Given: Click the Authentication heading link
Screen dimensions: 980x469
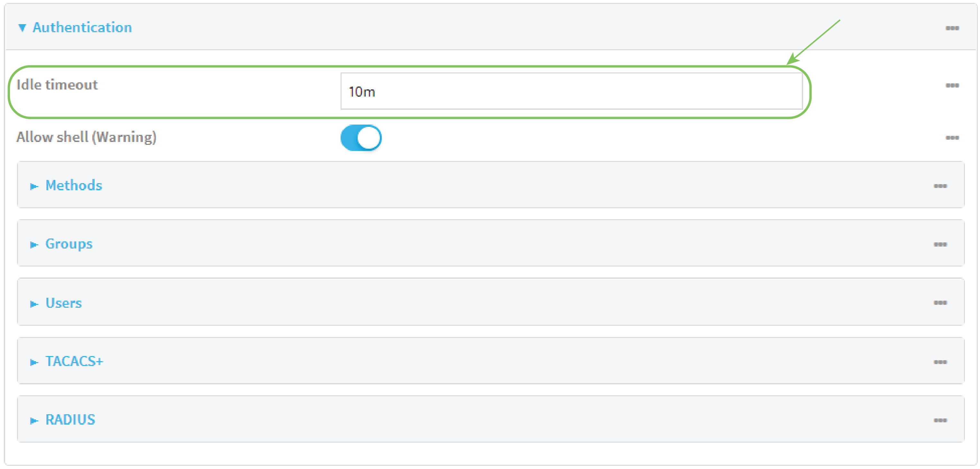Looking at the screenshot, I should coord(82,27).
